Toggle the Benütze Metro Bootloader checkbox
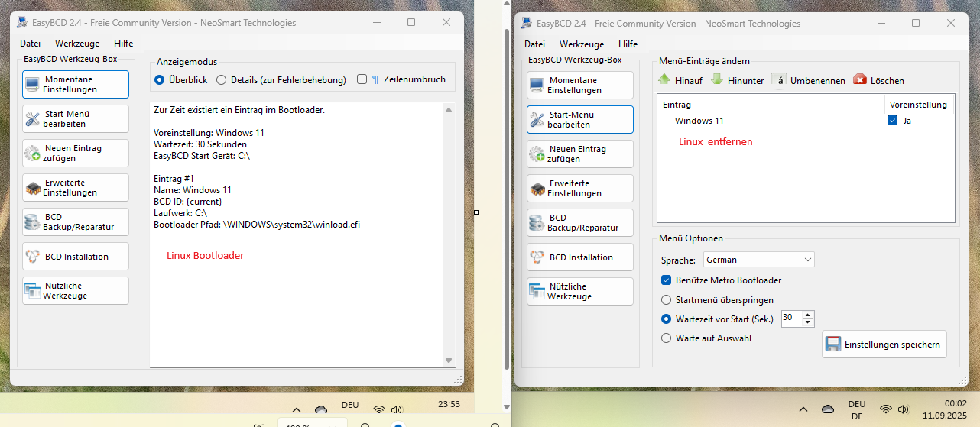The image size is (980, 427). tap(666, 280)
